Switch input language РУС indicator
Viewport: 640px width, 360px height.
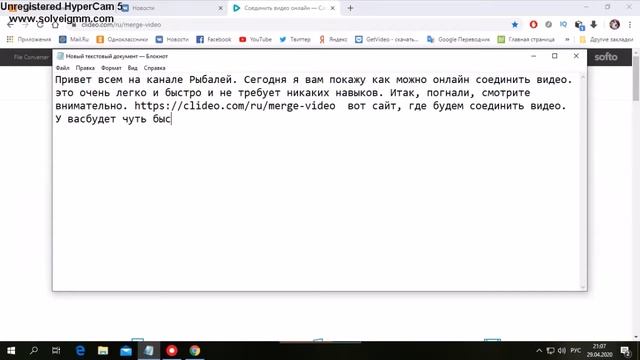click(576, 351)
